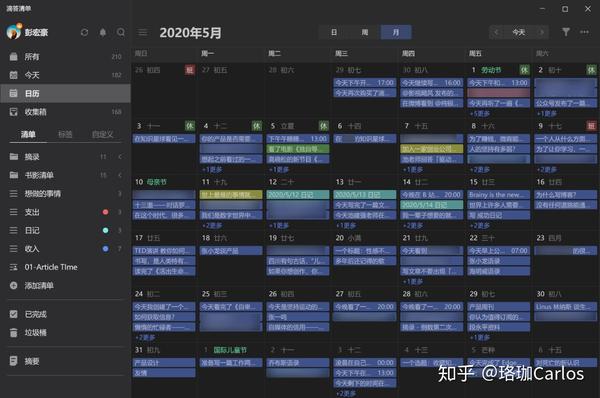Open the 2020/5/12 日记 calendar entry
Viewport: 600px width, 398px height.
pyautogui.click(x=298, y=194)
